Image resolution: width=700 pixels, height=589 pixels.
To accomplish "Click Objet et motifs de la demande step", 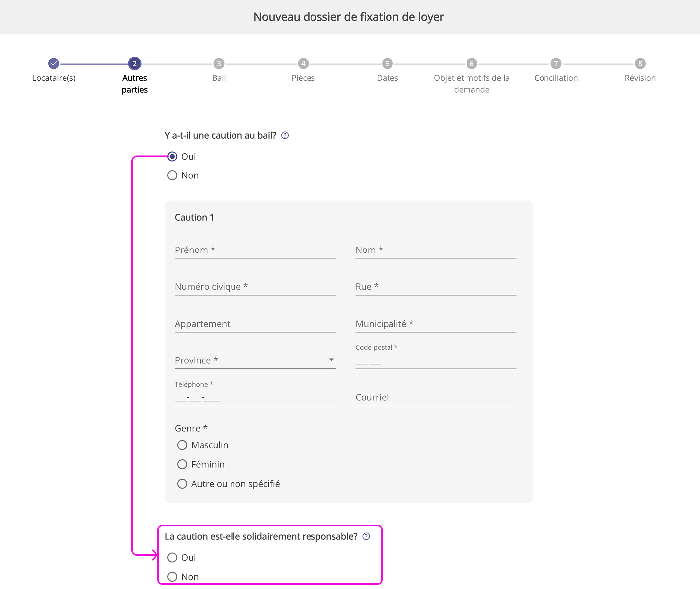I will 471,84.
